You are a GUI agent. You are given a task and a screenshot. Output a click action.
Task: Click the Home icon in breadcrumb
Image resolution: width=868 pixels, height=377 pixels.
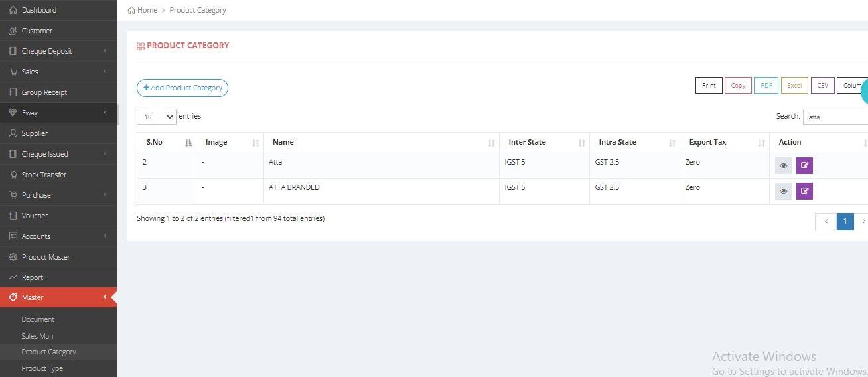pos(132,10)
